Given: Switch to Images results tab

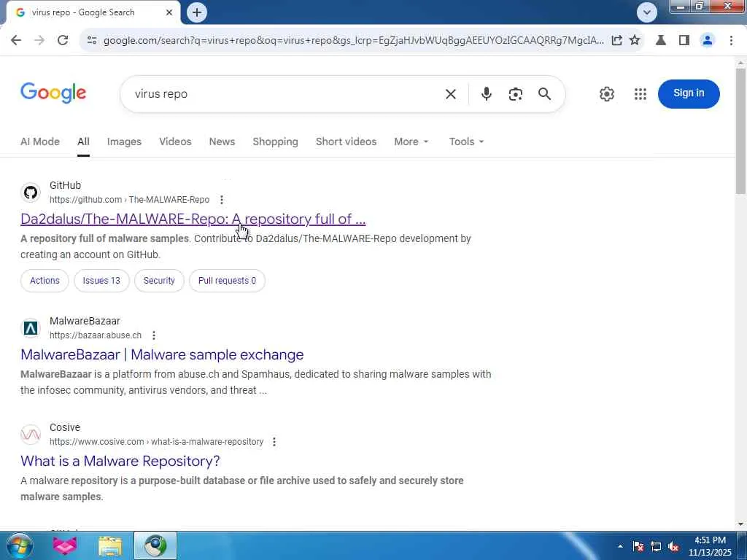Looking at the screenshot, I should 124,141.
